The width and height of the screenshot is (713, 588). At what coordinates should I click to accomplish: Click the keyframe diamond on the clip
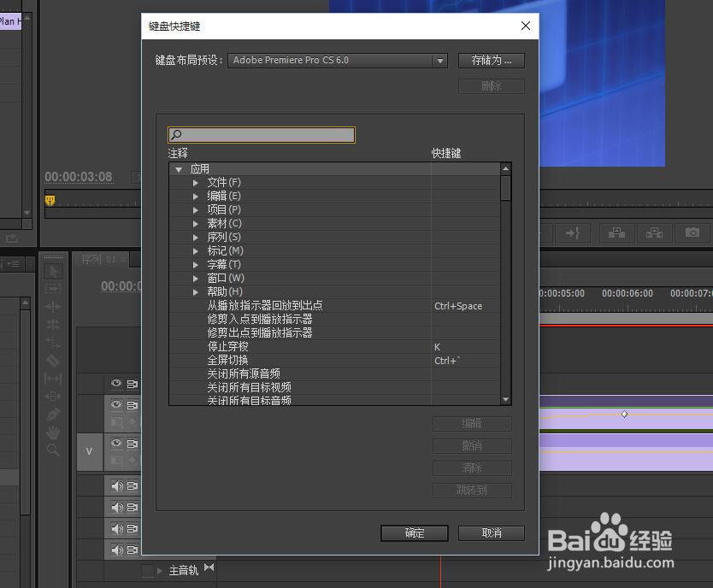(x=624, y=414)
